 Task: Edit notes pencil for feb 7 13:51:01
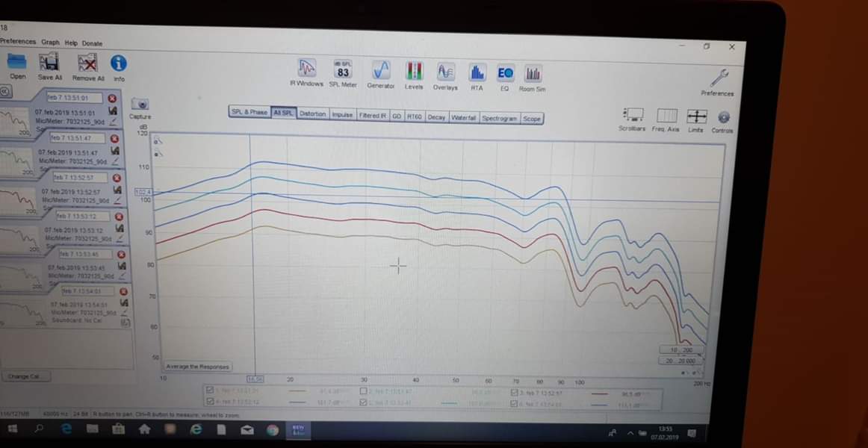click(x=113, y=121)
